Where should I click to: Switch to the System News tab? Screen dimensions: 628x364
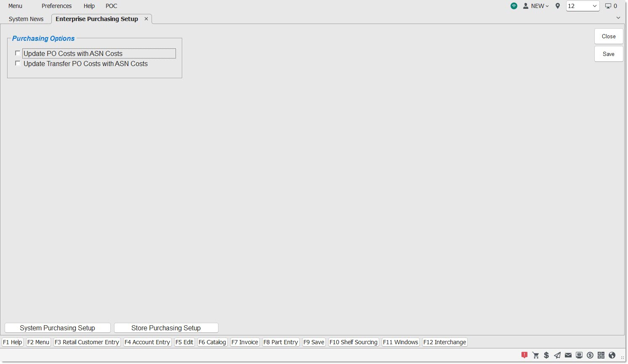point(26,19)
